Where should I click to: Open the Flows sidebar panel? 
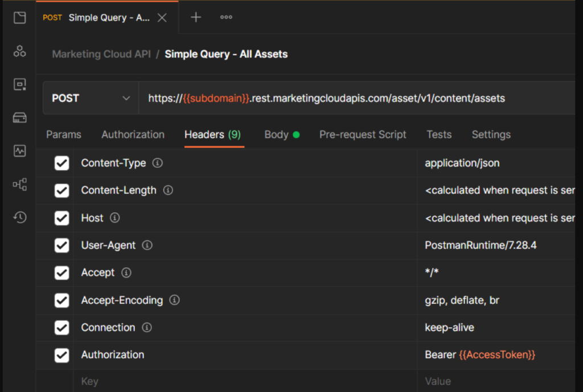click(x=19, y=184)
